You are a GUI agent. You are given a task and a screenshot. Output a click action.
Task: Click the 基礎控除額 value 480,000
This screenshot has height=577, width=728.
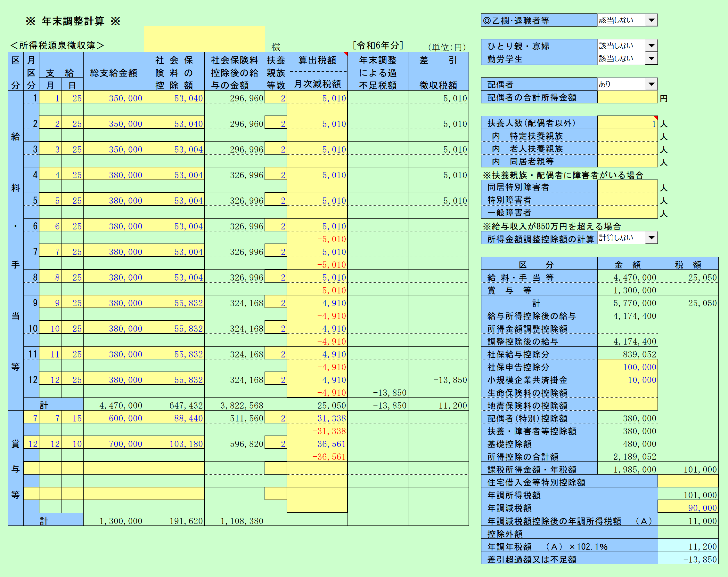click(627, 443)
